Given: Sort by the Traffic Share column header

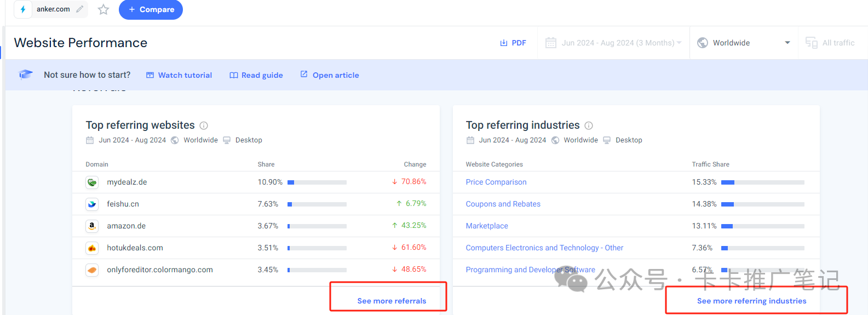Looking at the screenshot, I should tap(710, 164).
